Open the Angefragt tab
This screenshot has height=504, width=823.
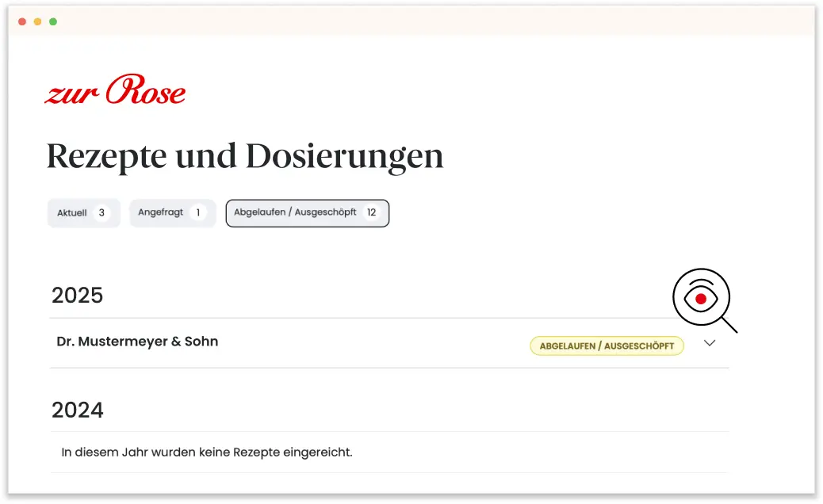[173, 213]
